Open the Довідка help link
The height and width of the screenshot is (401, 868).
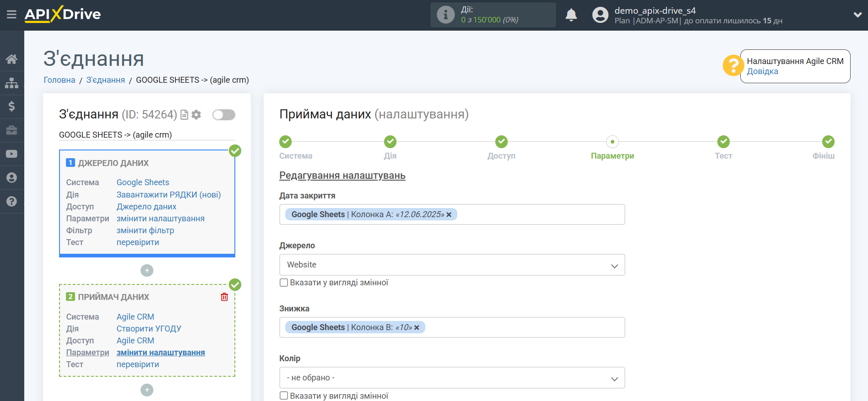(x=763, y=71)
